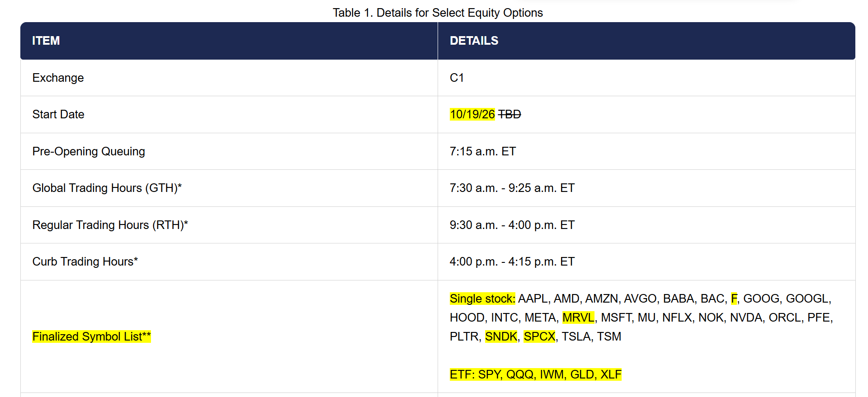Click the Pre-Opening Queuing label

(89, 151)
